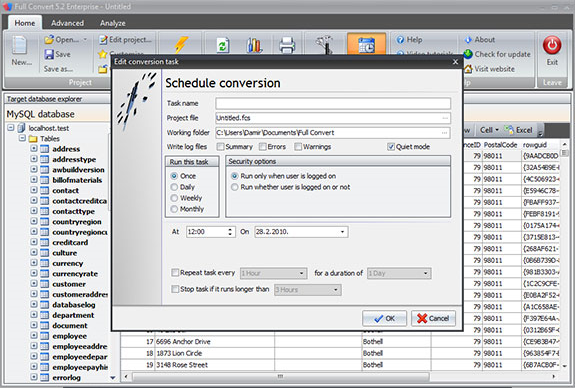Select Daily radio button
575x388 pixels.
[x=174, y=187]
